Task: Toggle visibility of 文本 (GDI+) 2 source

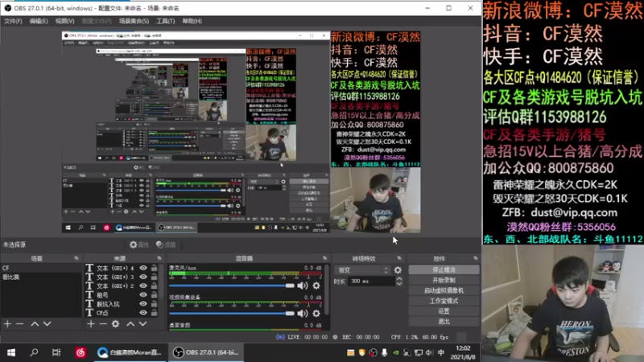Action: point(143,286)
